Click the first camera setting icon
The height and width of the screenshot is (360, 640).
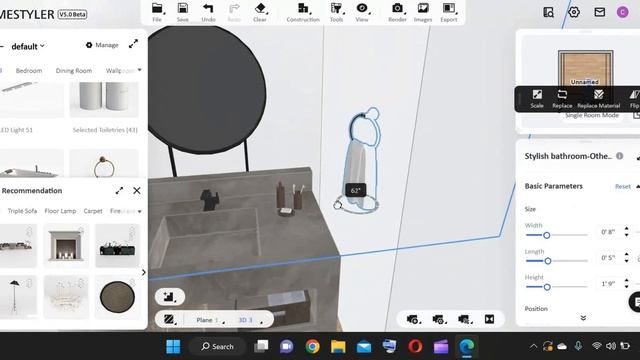[x=413, y=319]
